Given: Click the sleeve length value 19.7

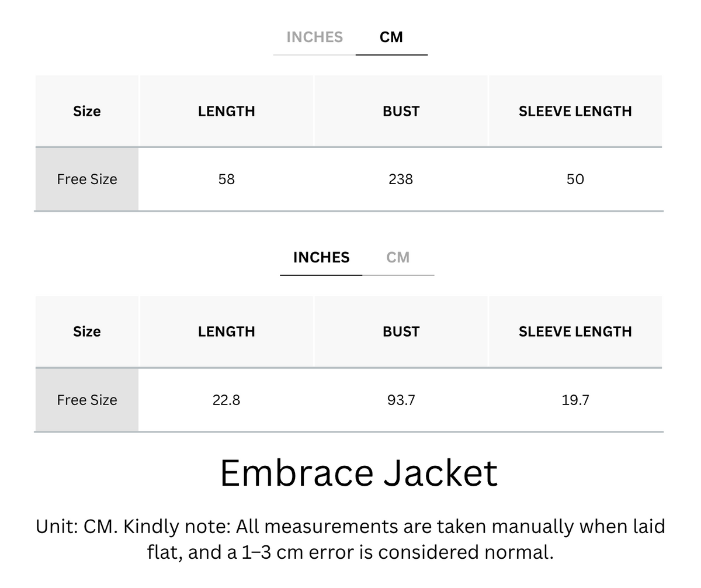Looking at the screenshot, I should click(575, 400).
